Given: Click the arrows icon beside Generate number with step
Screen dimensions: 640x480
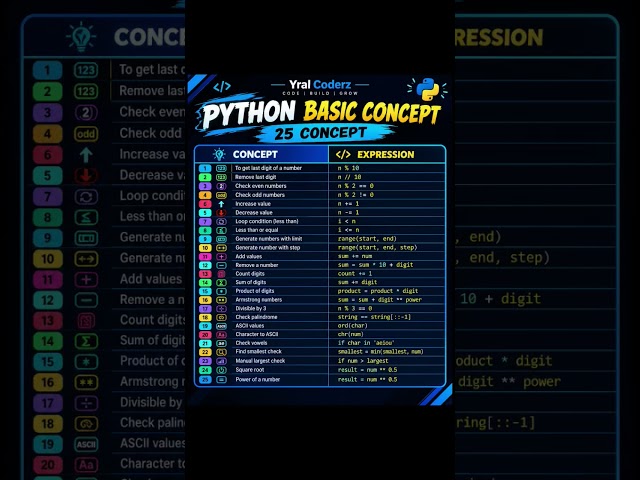Looking at the screenshot, I should (221, 247).
